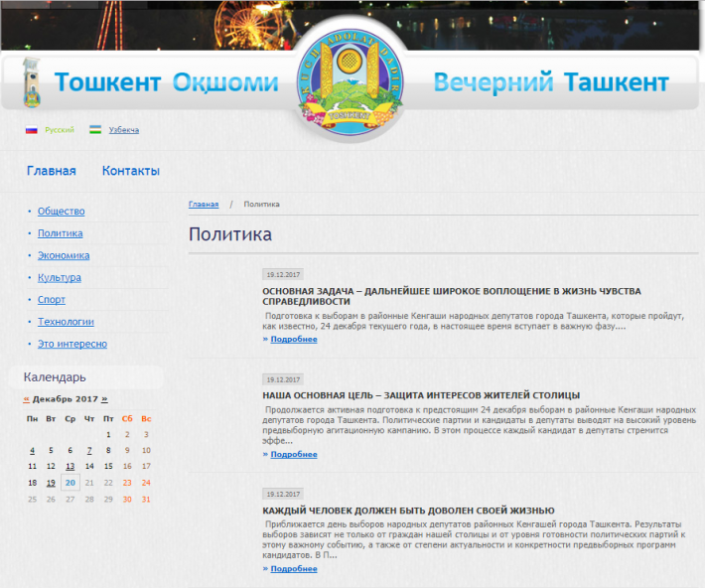Image resolution: width=705 pixels, height=588 pixels.
Task: Open the Это интересно category
Action: point(71,344)
